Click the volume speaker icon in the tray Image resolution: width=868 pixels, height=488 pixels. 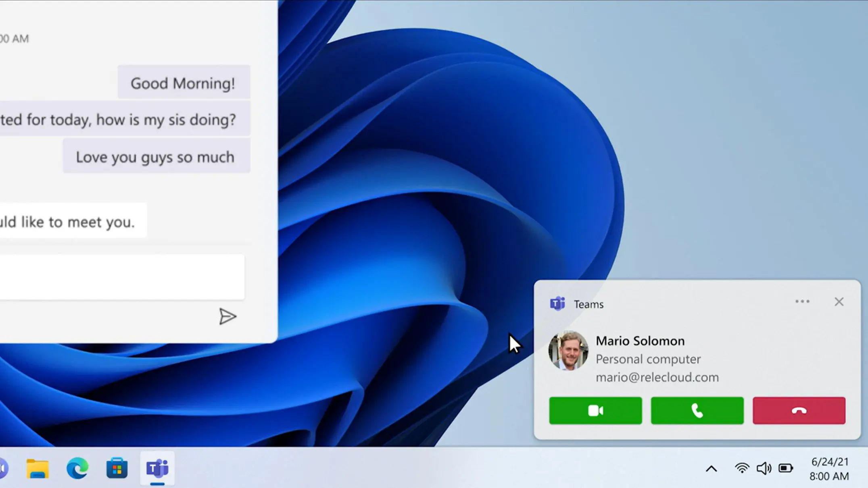point(764,468)
